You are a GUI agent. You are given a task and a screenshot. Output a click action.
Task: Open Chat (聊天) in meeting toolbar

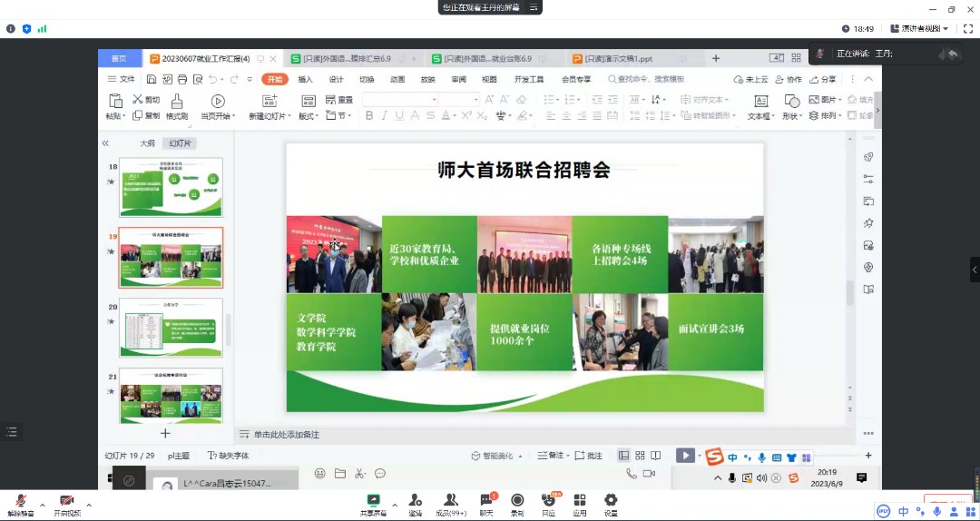[486, 504]
